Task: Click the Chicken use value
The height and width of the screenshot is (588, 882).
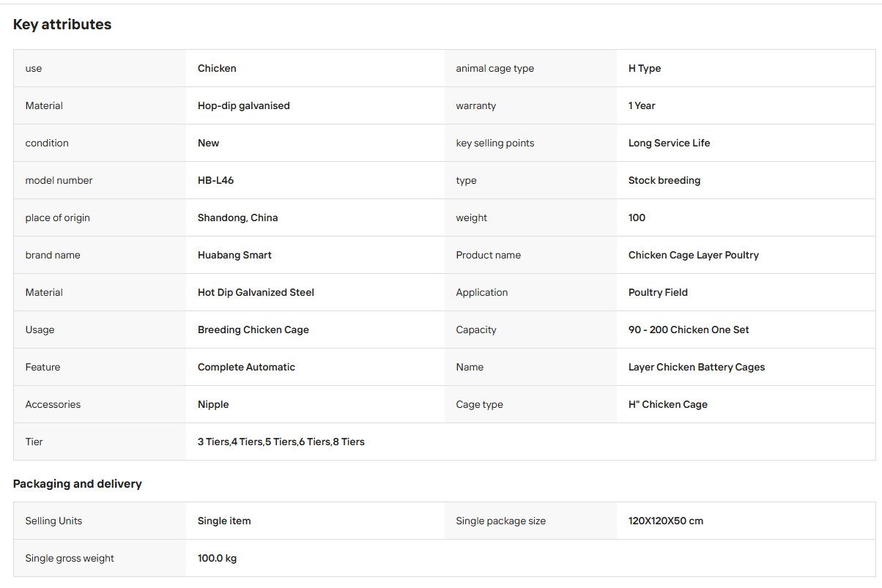Action: click(217, 68)
